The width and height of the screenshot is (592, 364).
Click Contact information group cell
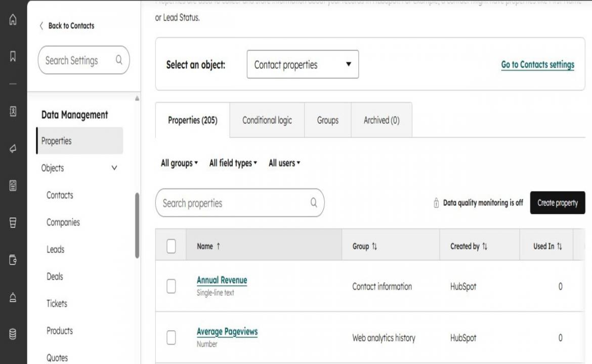[x=382, y=286]
